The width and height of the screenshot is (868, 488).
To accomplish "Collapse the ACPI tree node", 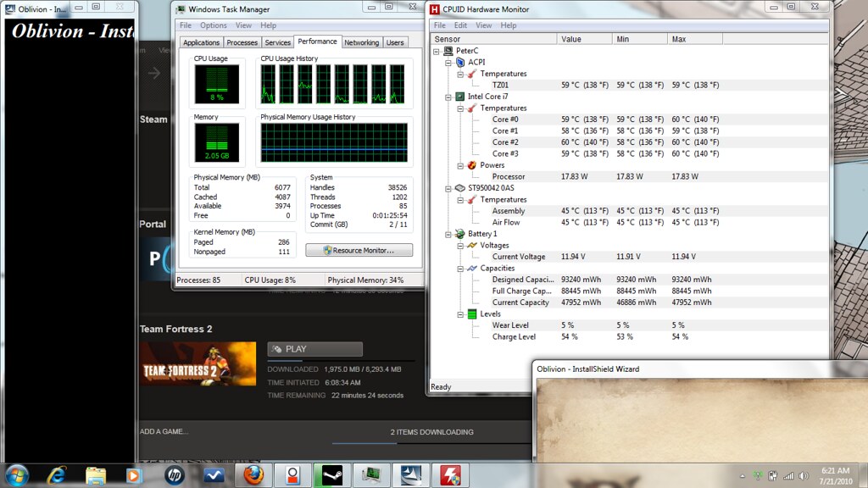I will click(x=448, y=63).
